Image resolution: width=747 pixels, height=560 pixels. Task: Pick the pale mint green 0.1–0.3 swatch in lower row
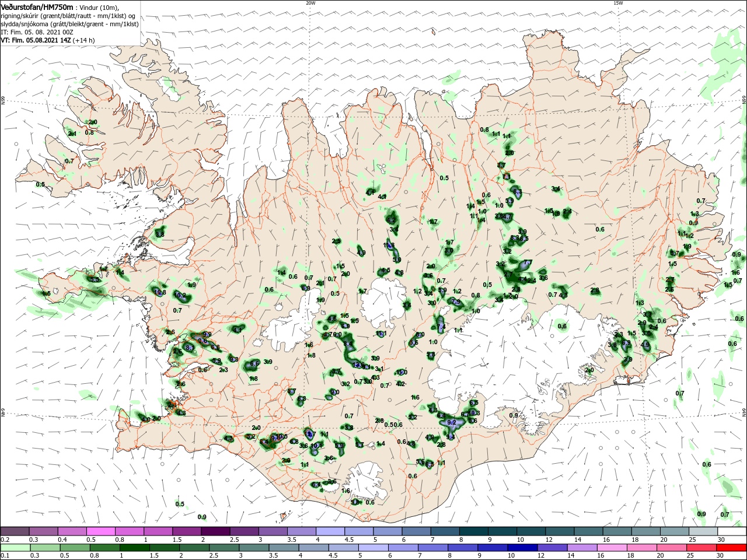point(15,548)
